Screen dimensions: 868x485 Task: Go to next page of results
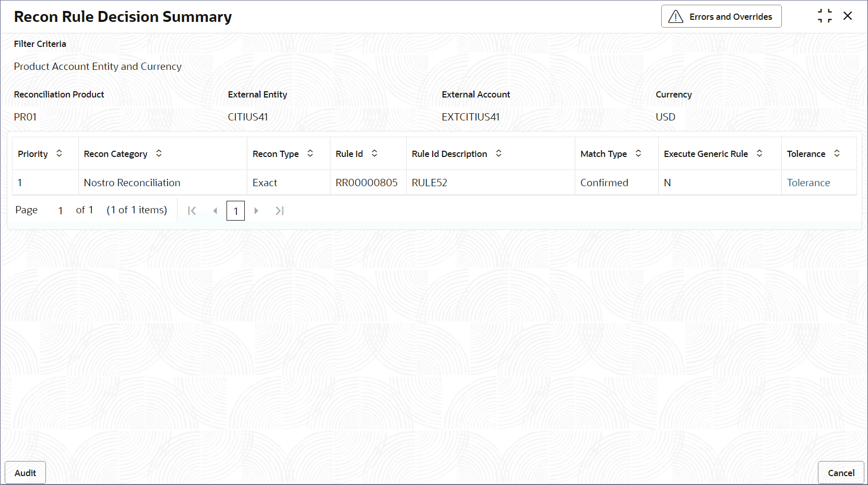[x=256, y=211]
